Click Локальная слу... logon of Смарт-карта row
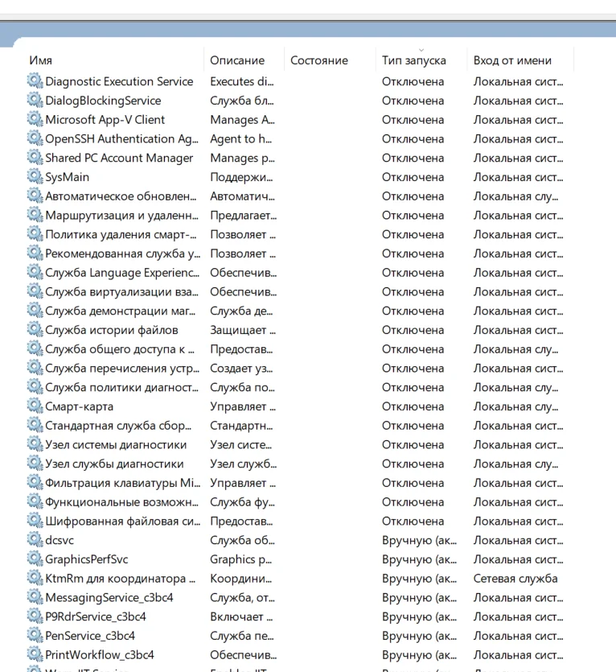Viewport: 616px width, 672px height. 515,406
